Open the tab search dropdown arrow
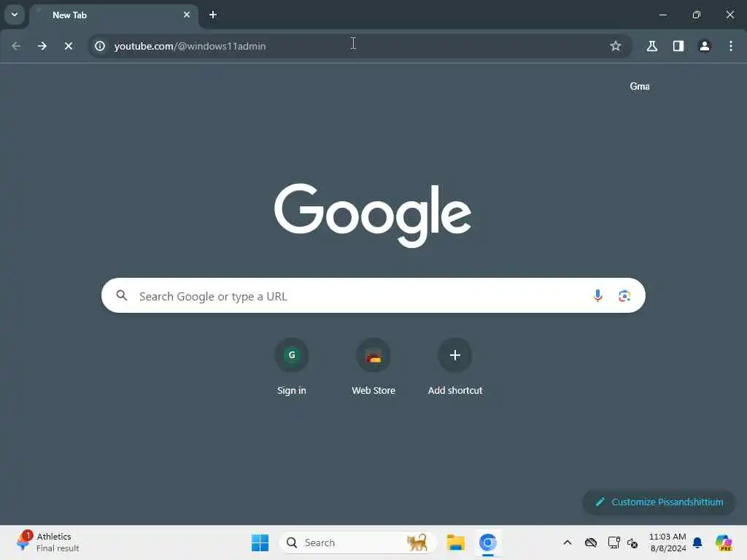Screen dimensions: 747x560 15,15
